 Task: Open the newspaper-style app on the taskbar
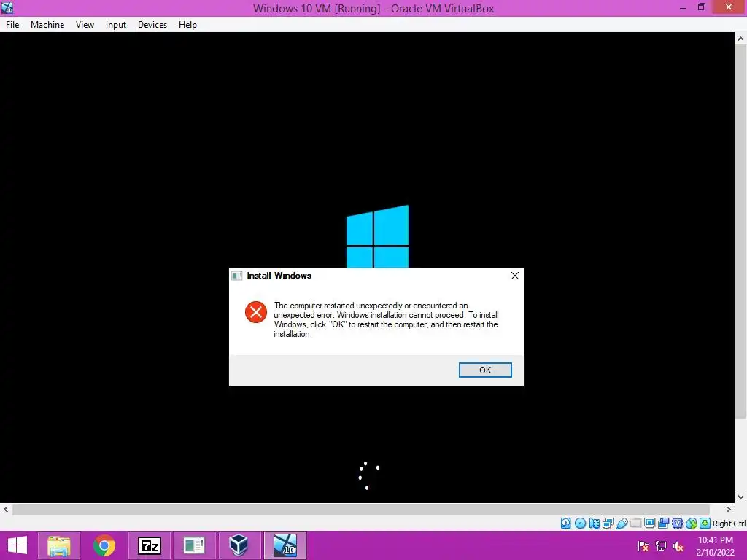(x=194, y=545)
